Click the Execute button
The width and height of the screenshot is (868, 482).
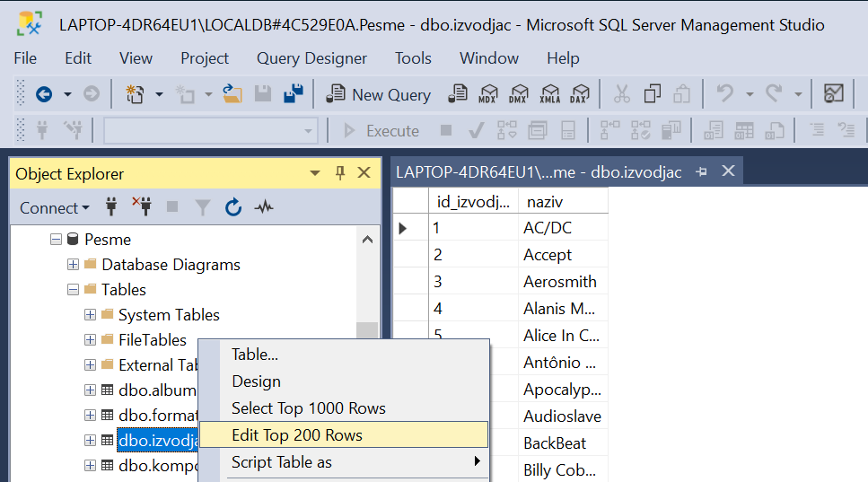click(381, 131)
